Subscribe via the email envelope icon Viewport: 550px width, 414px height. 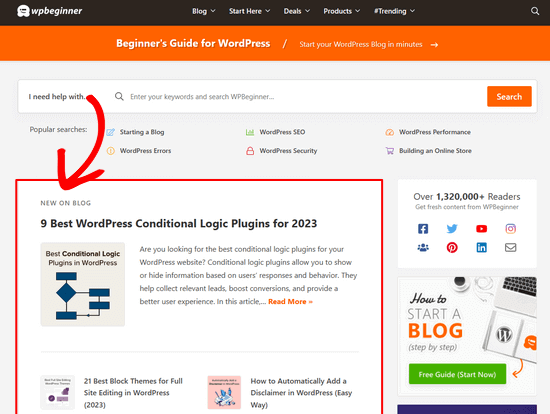[510, 247]
